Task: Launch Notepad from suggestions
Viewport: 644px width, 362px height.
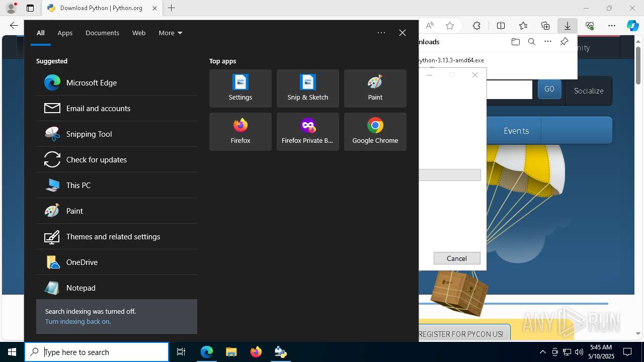Action: [117, 288]
